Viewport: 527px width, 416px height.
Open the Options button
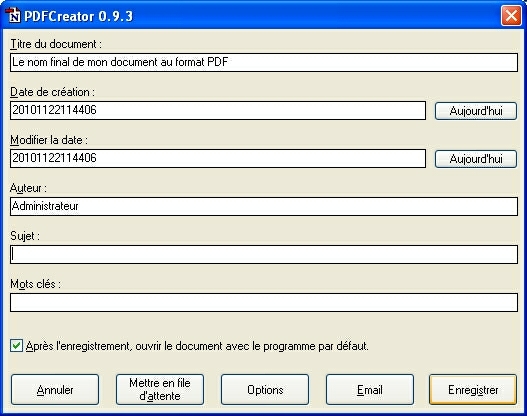[265, 390]
